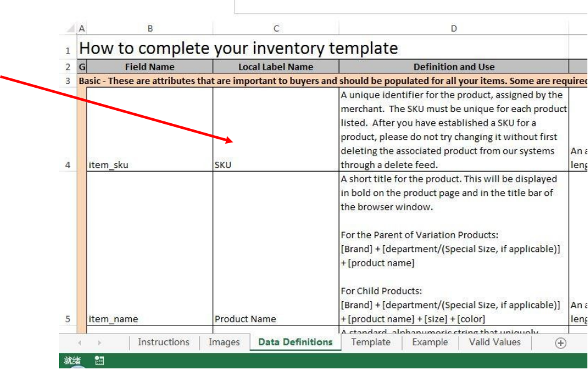Select row 4 header

pyautogui.click(x=68, y=165)
